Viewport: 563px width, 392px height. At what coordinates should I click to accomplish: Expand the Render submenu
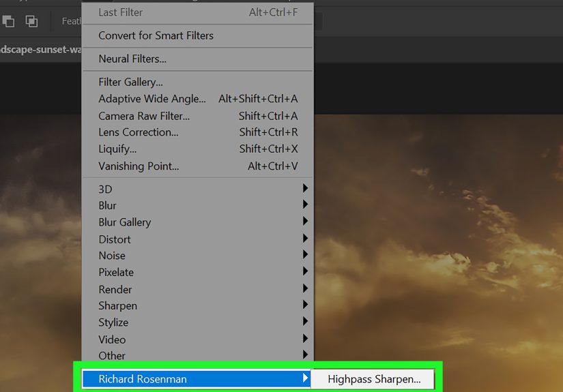pyautogui.click(x=197, y=289)
